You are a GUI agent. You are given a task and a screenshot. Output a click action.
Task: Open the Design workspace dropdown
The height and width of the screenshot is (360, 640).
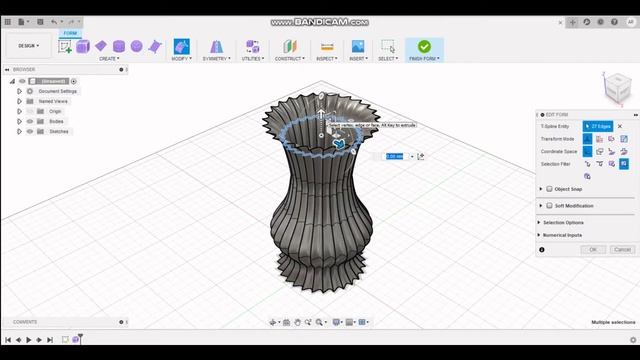click(x=29, y=46)
